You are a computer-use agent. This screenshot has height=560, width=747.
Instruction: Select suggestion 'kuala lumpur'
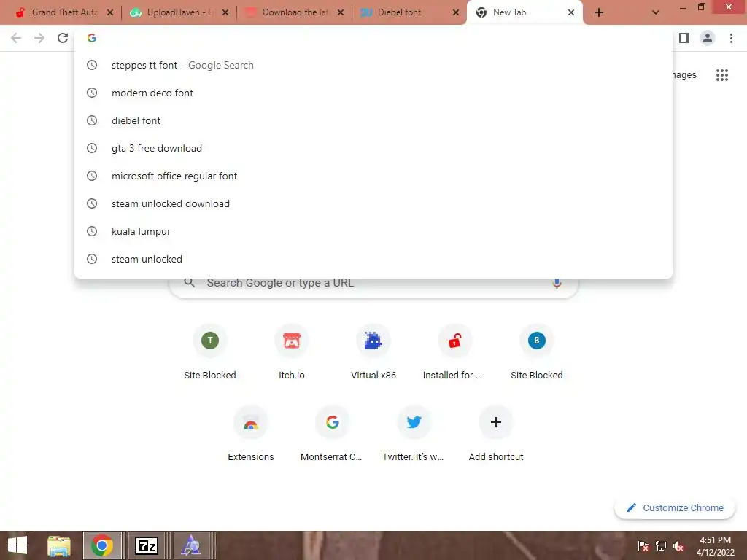point(373,231)
